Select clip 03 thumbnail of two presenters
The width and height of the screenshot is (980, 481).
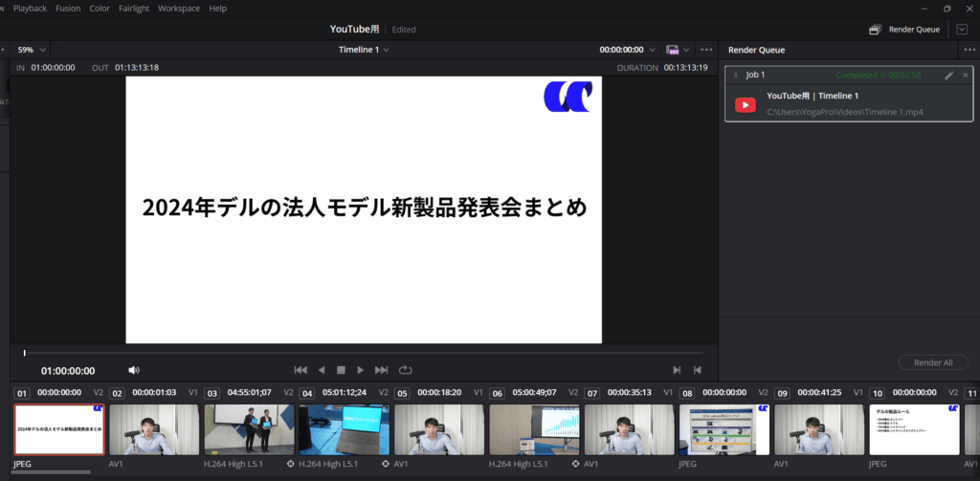(250, 429)
